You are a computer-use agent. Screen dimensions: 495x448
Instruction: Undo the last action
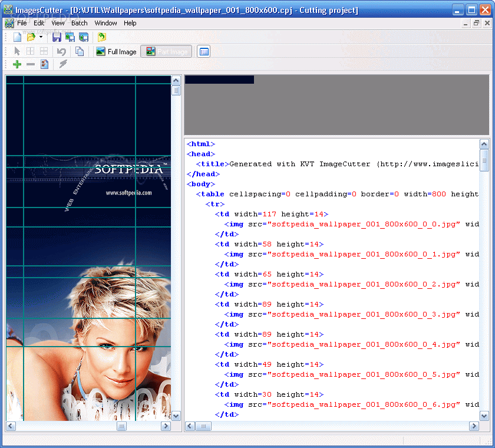point(61,51)
